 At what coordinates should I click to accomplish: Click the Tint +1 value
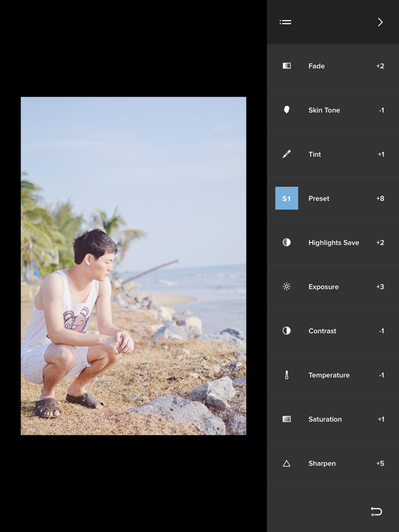point(381,155)
